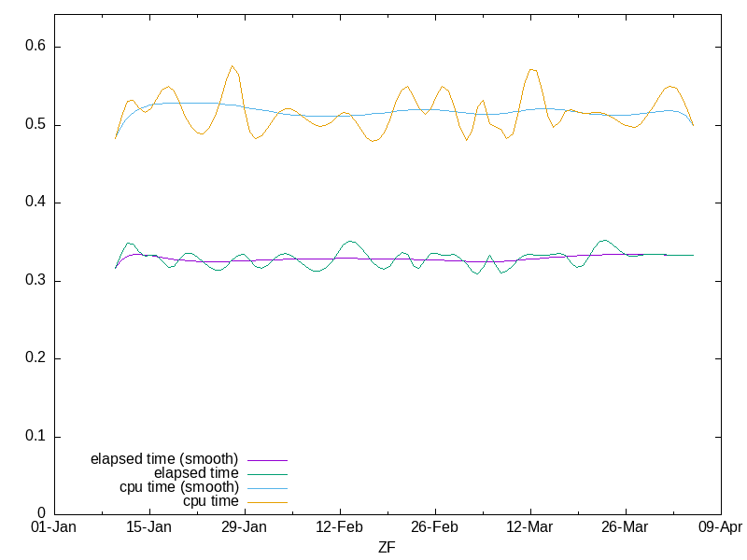
Task: Click the light blue legend line sample
Action: point(267,488)
